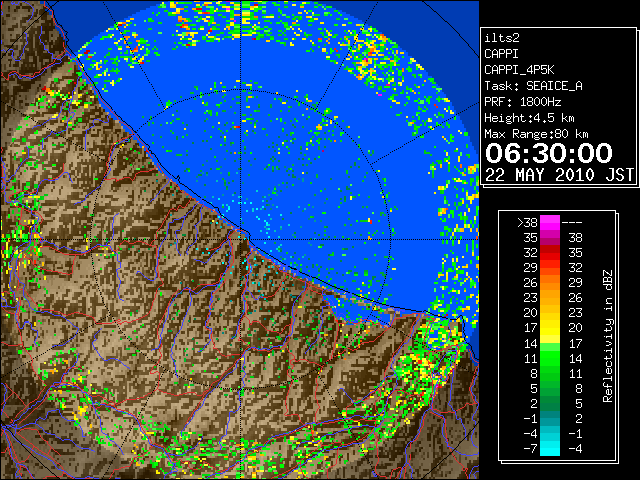This screenshot has width=640, height=480.
Task: Click the 'Reflectivity in dBZ' legend title
Action: click(608, 336)
